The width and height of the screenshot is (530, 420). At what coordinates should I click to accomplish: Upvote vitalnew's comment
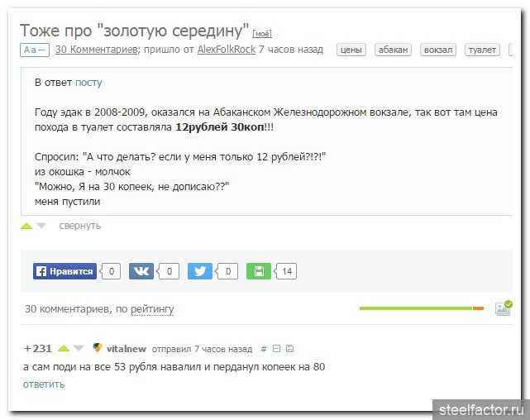tap(63, 348)
